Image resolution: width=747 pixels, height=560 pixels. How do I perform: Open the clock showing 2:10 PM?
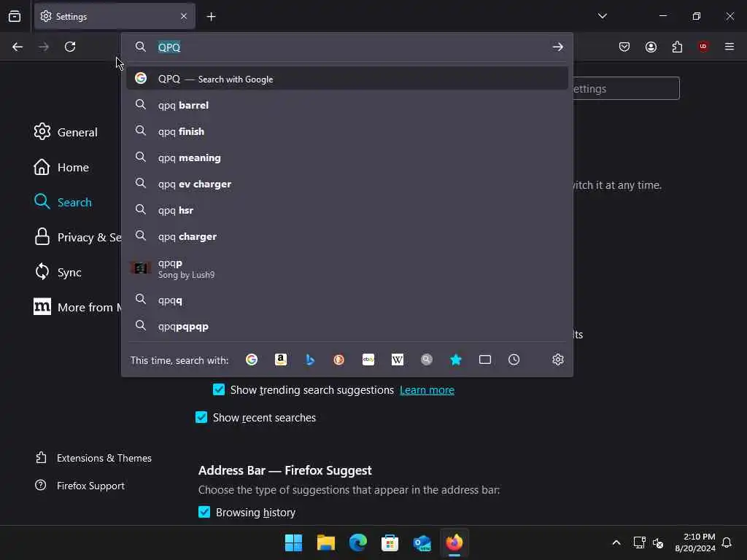[x=695, y=542]
